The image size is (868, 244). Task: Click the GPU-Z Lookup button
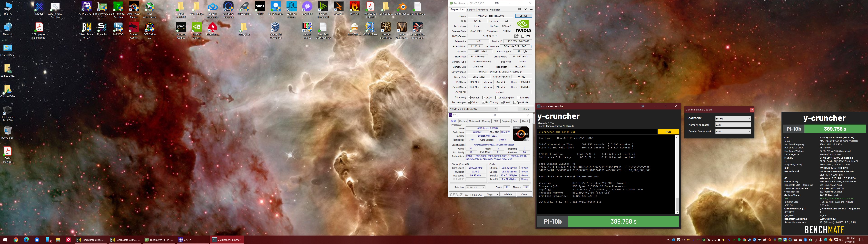tap(523, 16)
